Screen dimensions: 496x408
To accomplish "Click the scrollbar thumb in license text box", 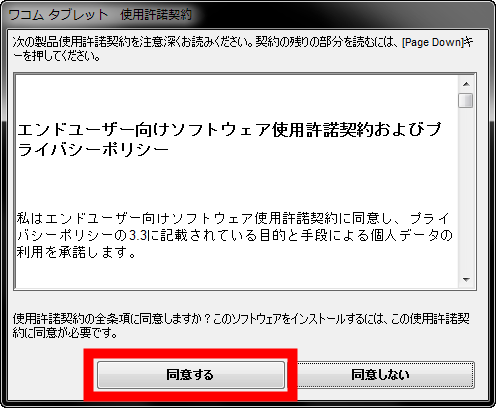I will coord(466,101).
